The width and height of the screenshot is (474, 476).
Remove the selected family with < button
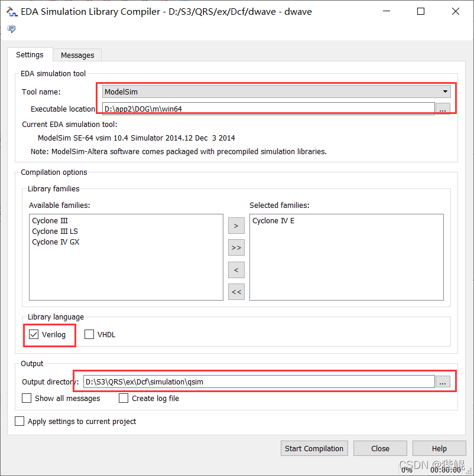[236, 270]
